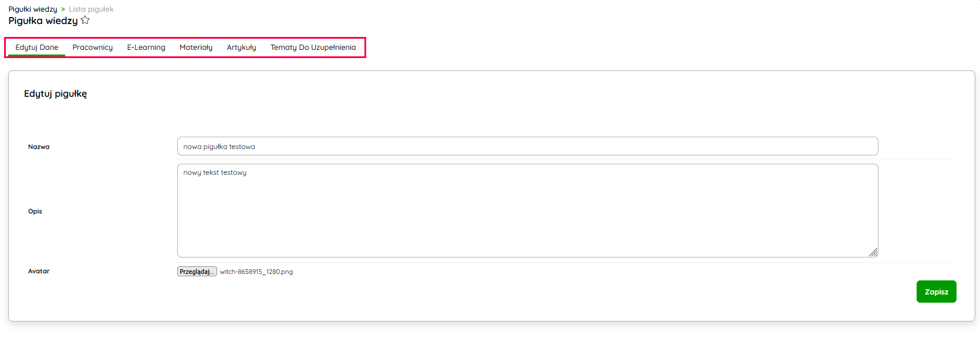
Task: Select the Tematy Do Uzupełnienia tab
Action: 313,48
